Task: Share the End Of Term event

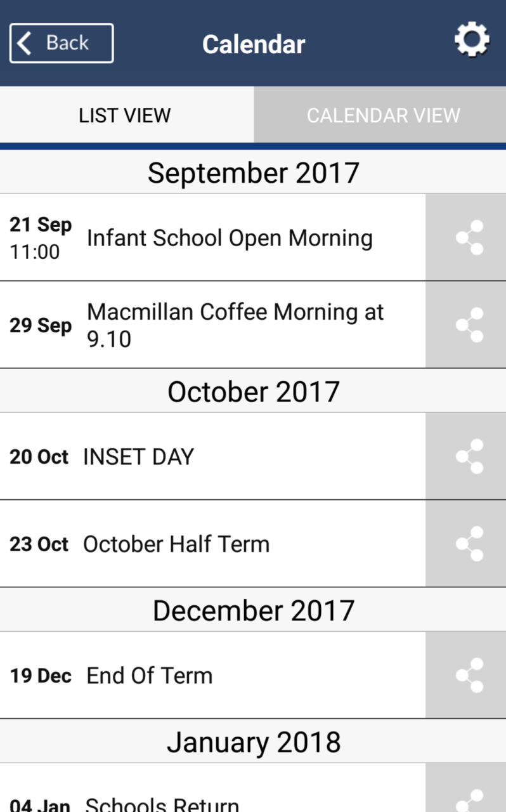Action: click(466, 675)
